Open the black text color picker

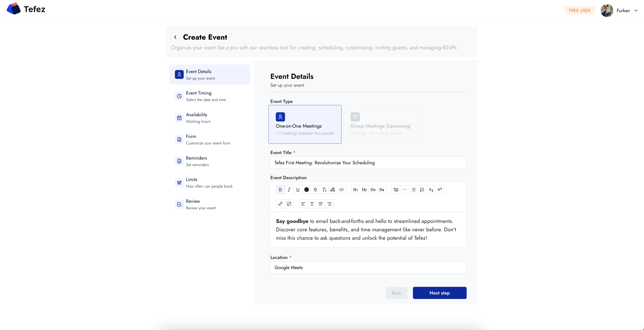point(307,190)
